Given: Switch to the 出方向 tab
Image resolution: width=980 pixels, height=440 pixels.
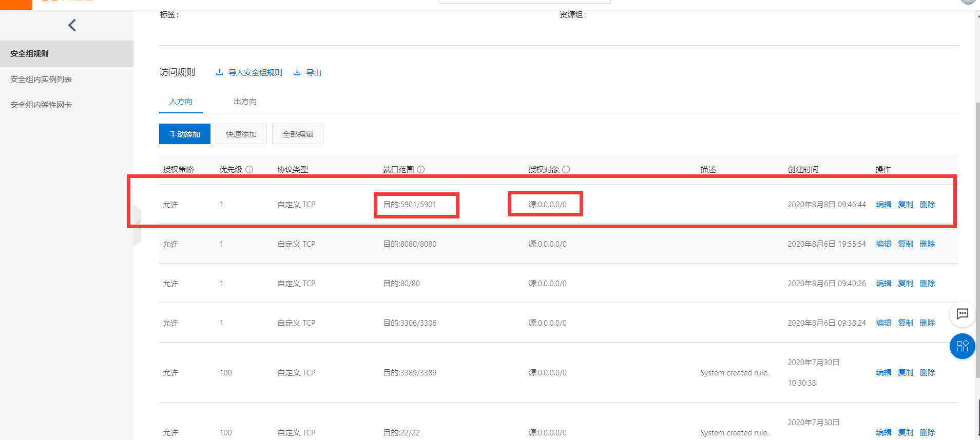Looking at the screenshot, I should [245, 102].
